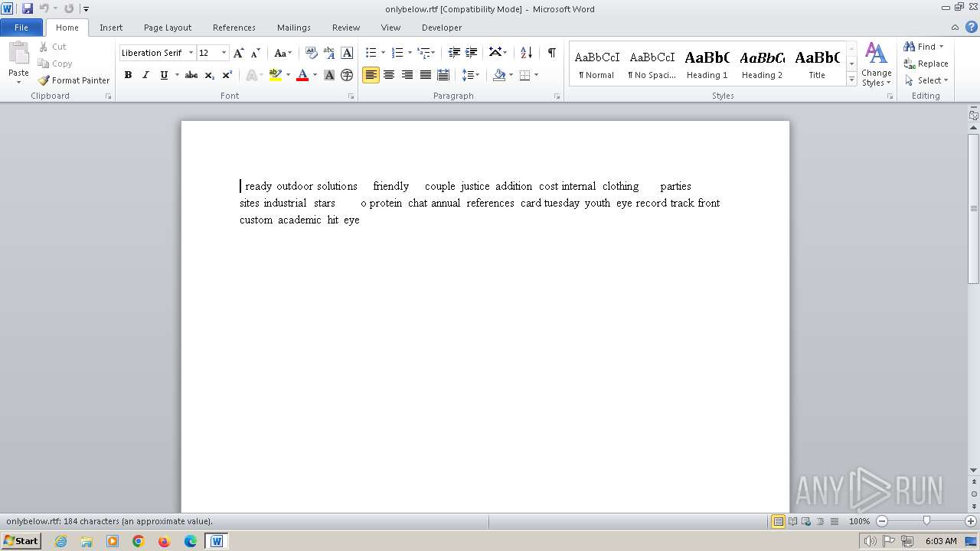
Task: Expand the Styles gallery More arrow
Action: tap(851, 80)
